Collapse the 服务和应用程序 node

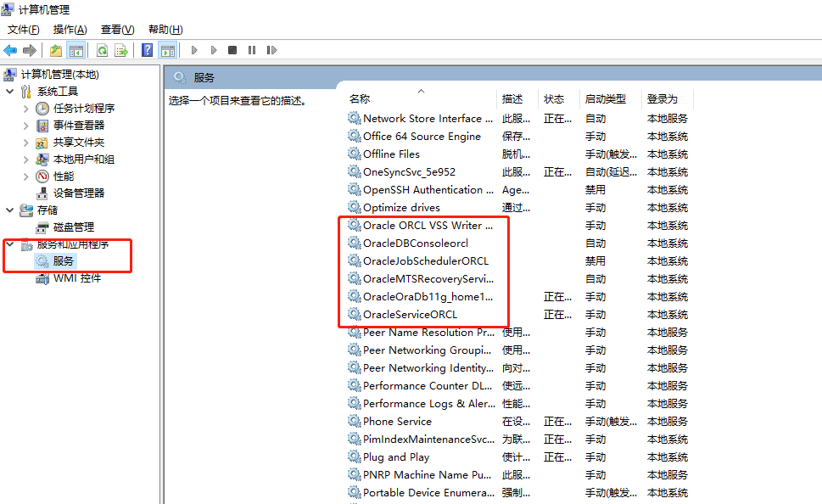point(10,244)
